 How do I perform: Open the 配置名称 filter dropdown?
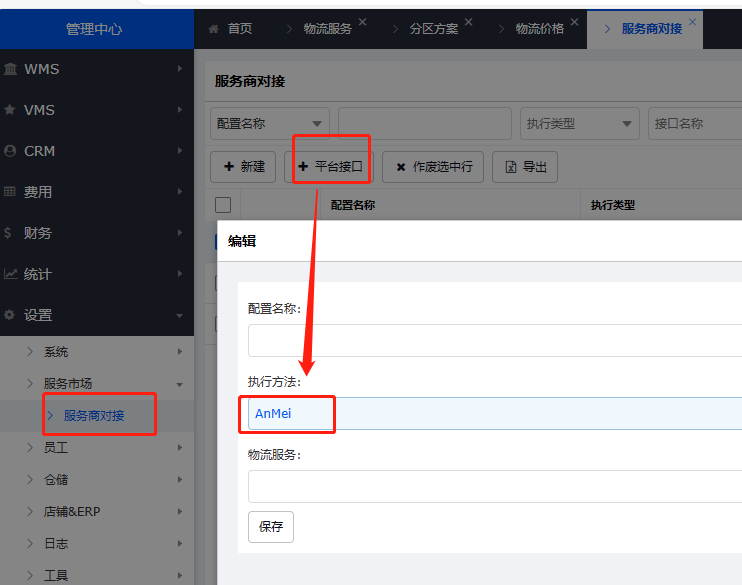coord(270,124)
